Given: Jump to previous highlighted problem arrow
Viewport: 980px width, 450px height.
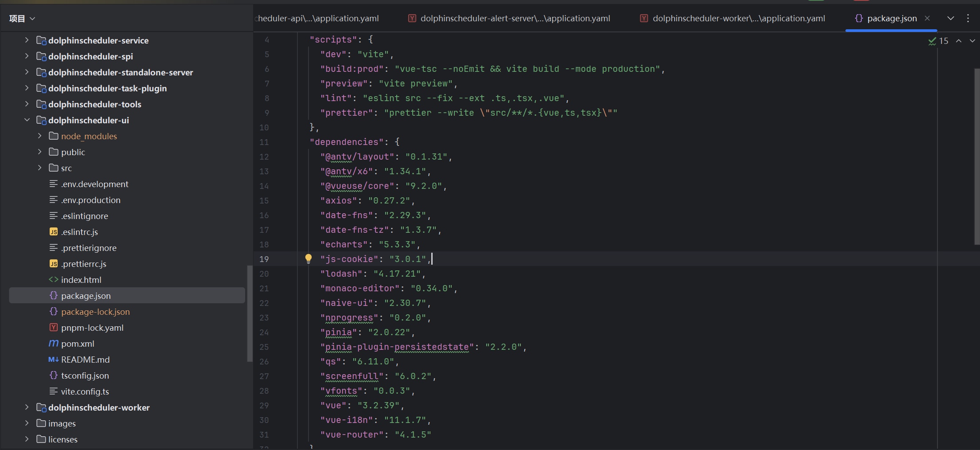Looking at the screenshot, I should point(959,41).
